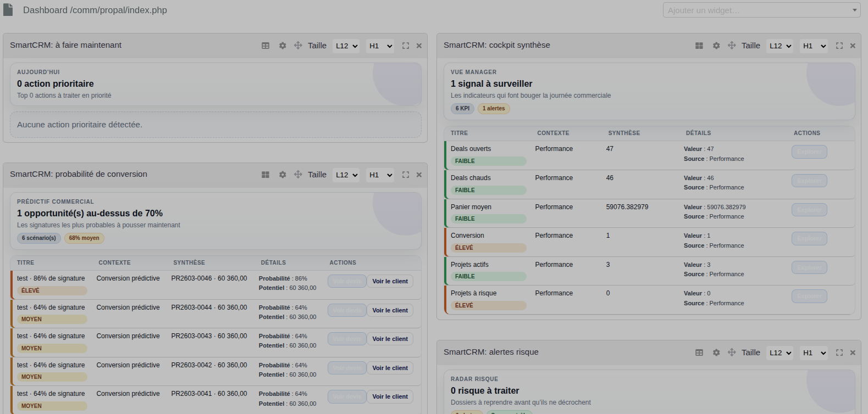The height and width of the screenshot is (414, 868).
Task: Grab move handle of 'alertes risque' widget
Action: pos(732,353)
